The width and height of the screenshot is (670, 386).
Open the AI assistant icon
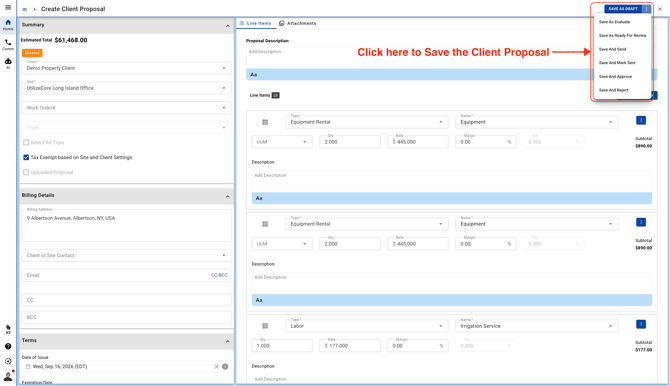[x=8, y=63]
